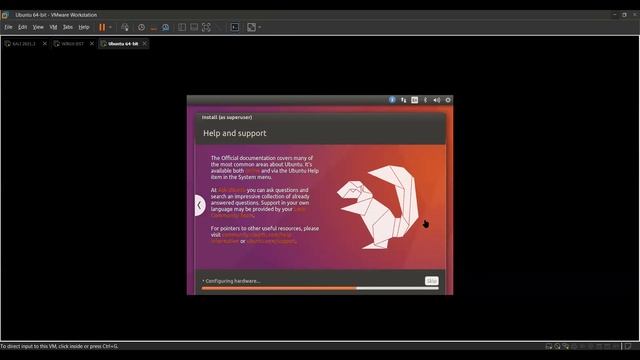The height and width of the screenshot is (360, 640).
Task: Close the first Kali tab
Action: [45, 44]
